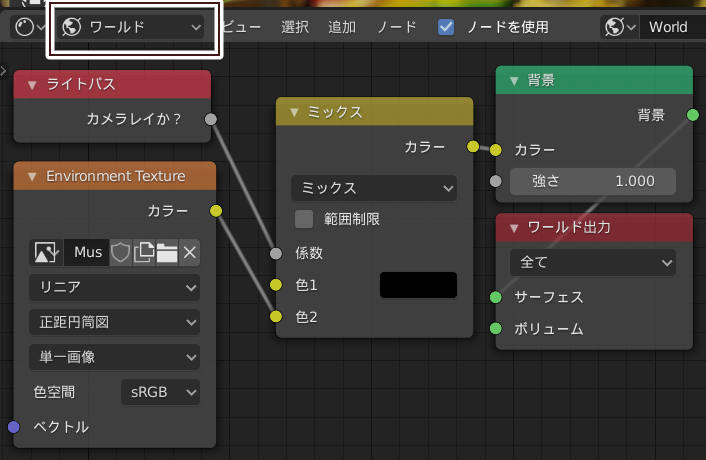Expand the side region arrow at left edge
Viewport: 706px width, 460px height.
3,71
